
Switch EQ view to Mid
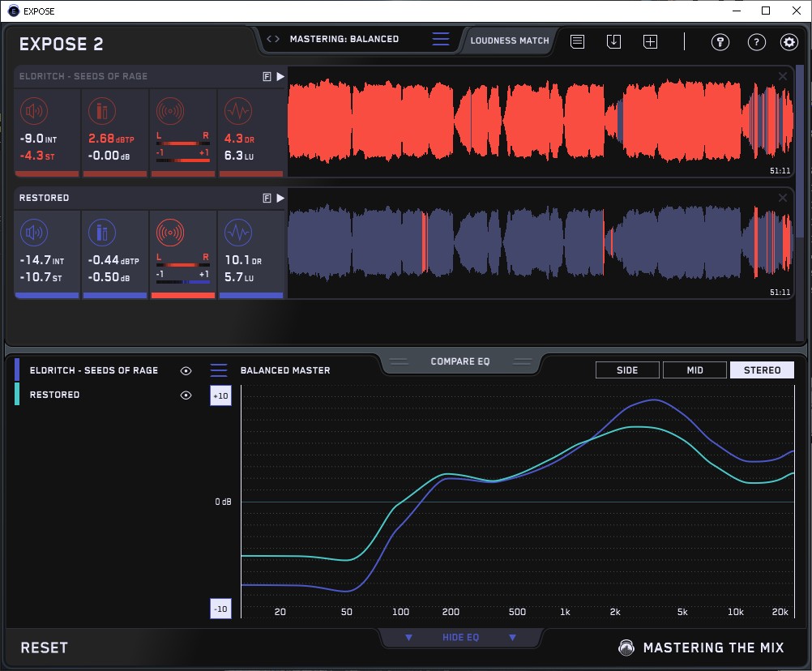[694, 370]
